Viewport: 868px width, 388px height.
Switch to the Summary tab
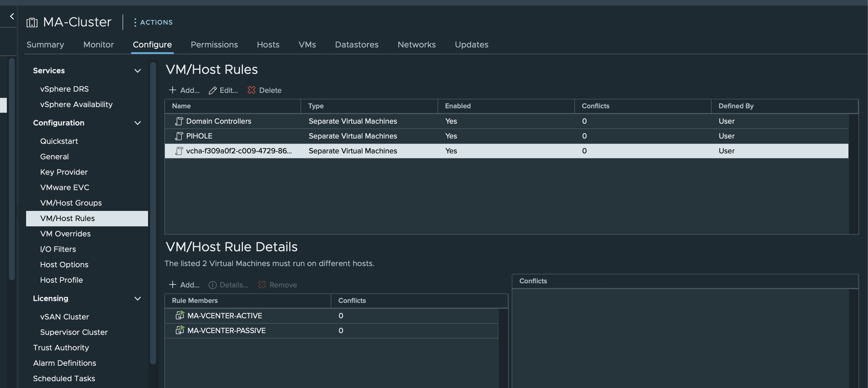point(45,45)
